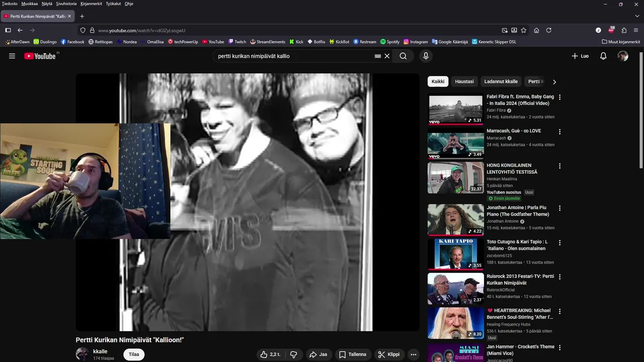Open the Sivuhistoria menu
Viewport: 644px width, 362px height.
(66, 4)
